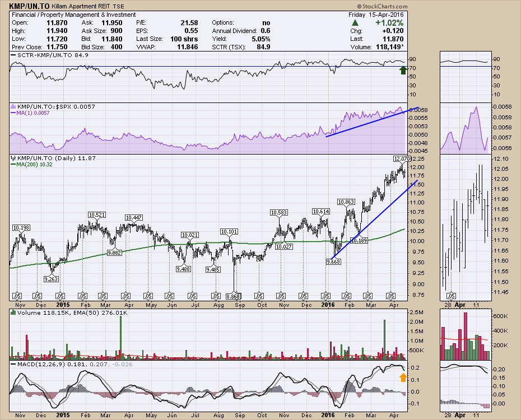Click the Low value 11.720
This screenshot has height=420, width=521.
57,39
